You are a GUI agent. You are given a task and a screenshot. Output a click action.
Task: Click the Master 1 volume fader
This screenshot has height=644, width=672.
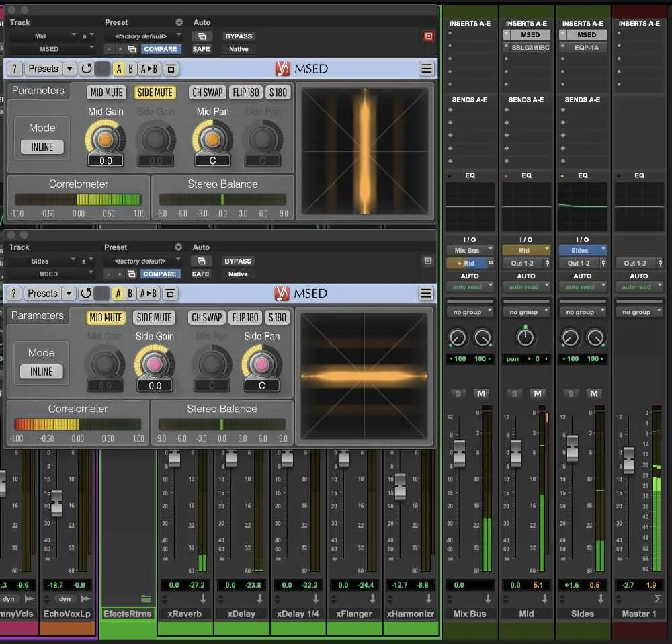[x=629, y=460]
